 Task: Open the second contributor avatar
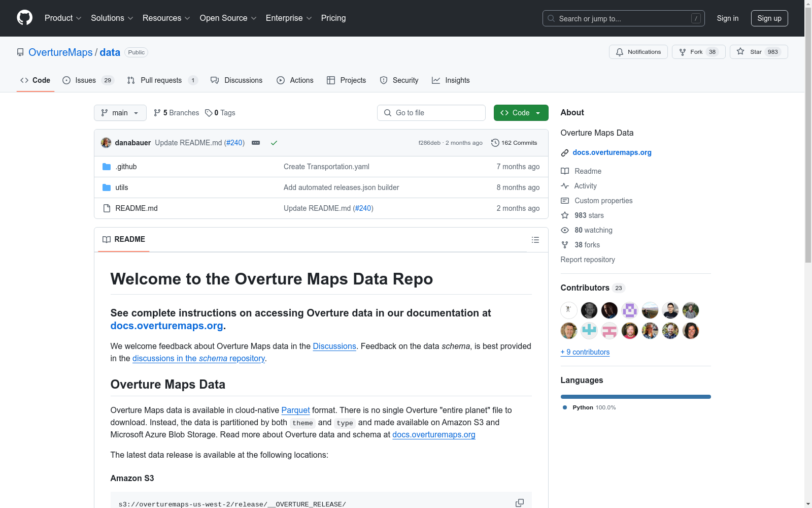point(589,310)
